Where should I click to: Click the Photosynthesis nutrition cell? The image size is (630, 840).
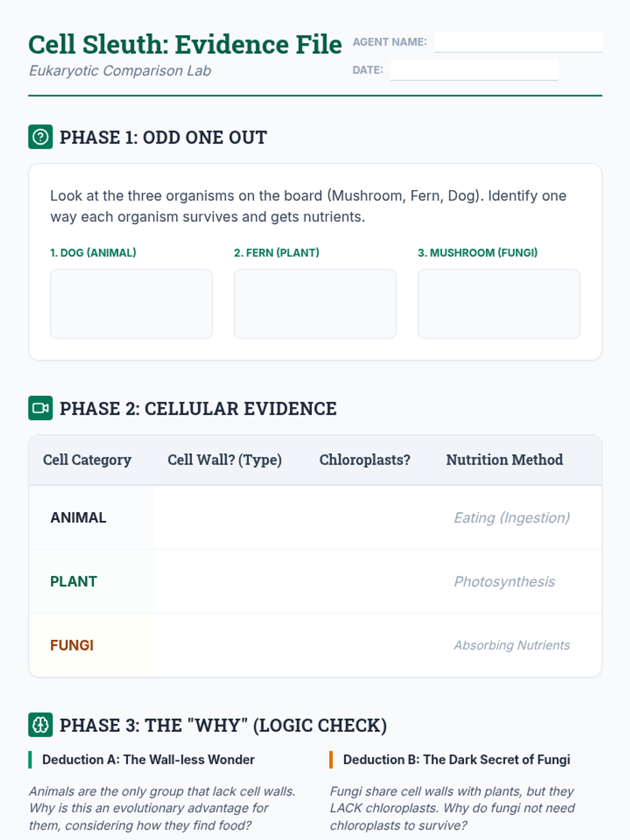click(505, 582)
